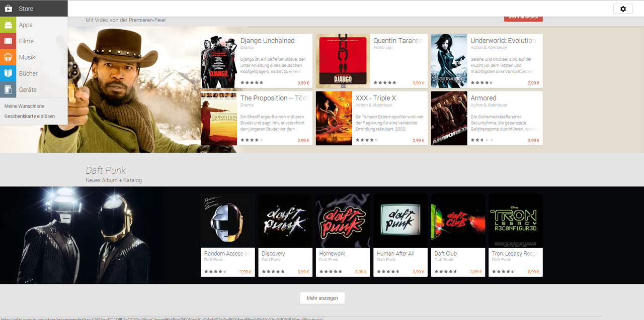The image size is (644, 320).
Task: Buy the Discovery album for 3,99 €
Action: pos(303,272)
